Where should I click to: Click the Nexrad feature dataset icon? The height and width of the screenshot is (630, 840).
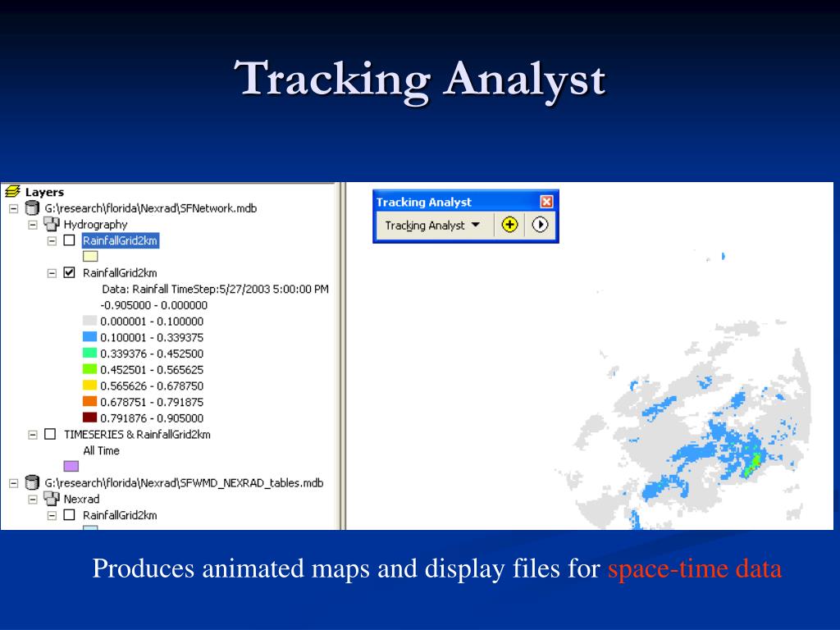click(52, 499)
